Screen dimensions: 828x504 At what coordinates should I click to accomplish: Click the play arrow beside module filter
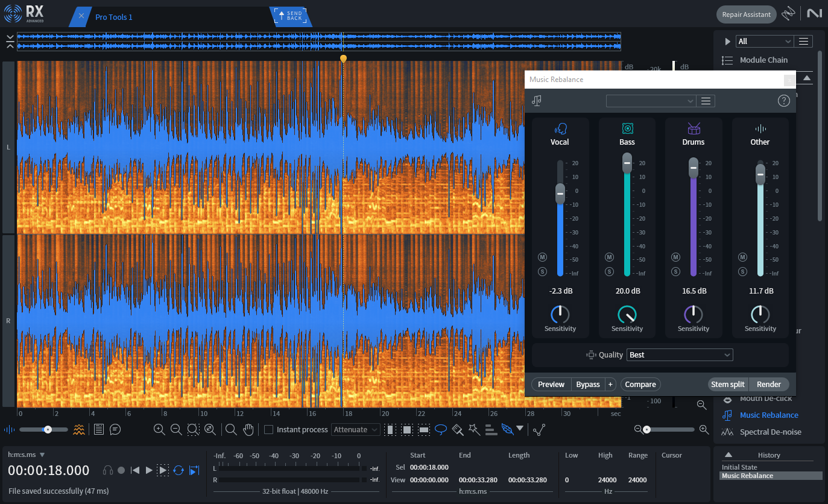point(727,42)
